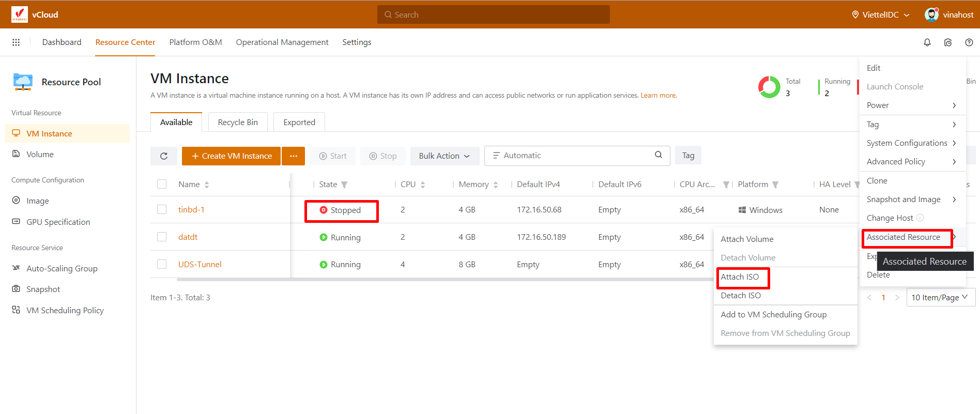980x414 pixels.
Task: Click the Platform column filter icon
Action: pos(775,185)
